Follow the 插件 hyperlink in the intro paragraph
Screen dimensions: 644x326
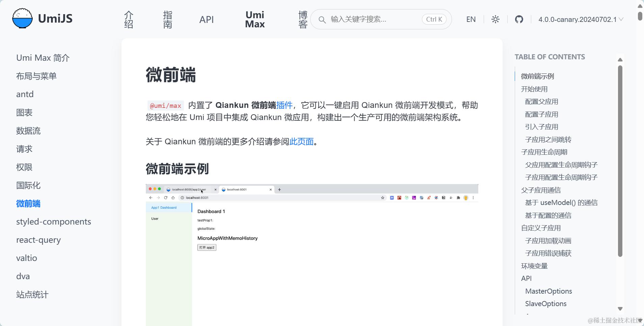tap(284, 105)
